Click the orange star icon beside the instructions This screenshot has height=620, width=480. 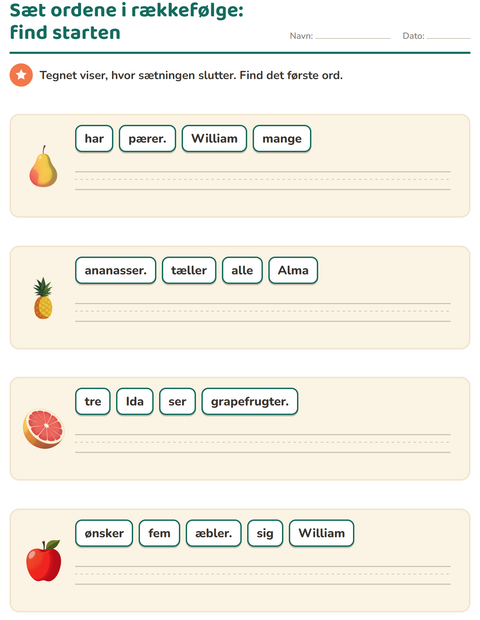(x=21, y=75)
